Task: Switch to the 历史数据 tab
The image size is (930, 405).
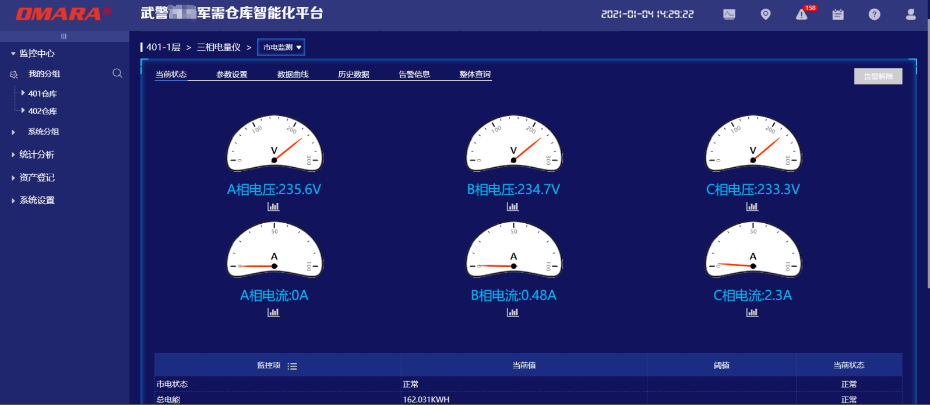Action: tap(353, 74)
